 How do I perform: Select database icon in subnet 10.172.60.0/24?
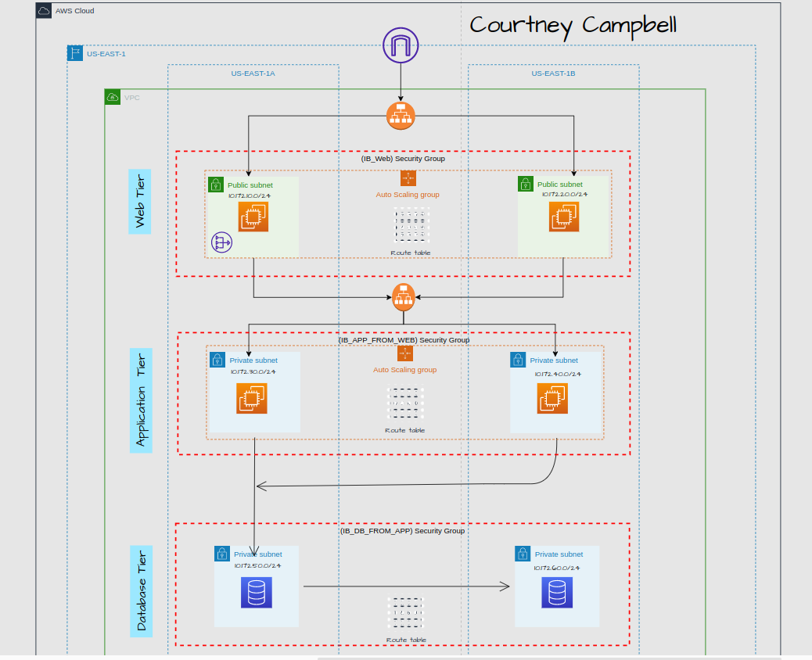(557, 593)
